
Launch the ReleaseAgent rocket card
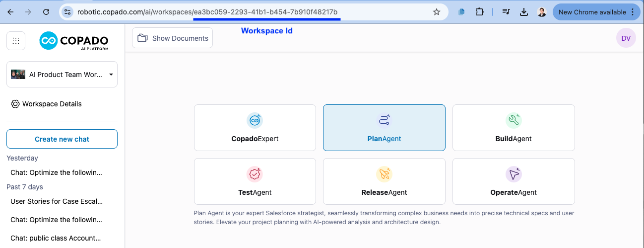click(x=384, y=181)
